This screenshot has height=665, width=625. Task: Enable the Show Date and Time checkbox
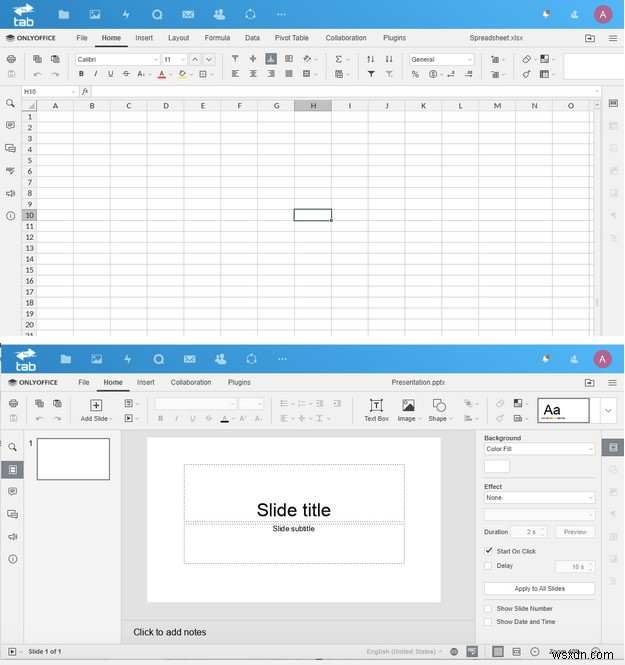[x=488, y=622]
